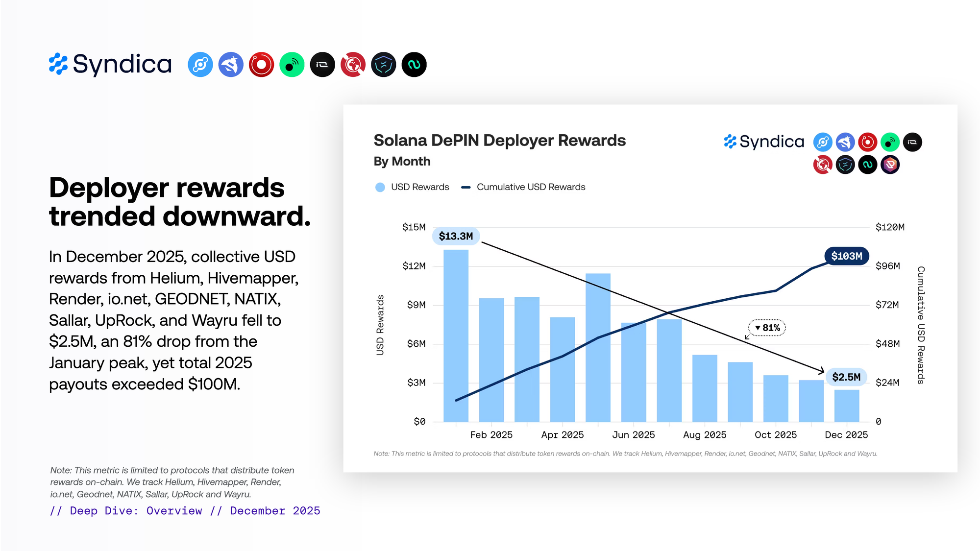Click the dark shield logo in page header

pyautogui.click(x=383, y=65)
